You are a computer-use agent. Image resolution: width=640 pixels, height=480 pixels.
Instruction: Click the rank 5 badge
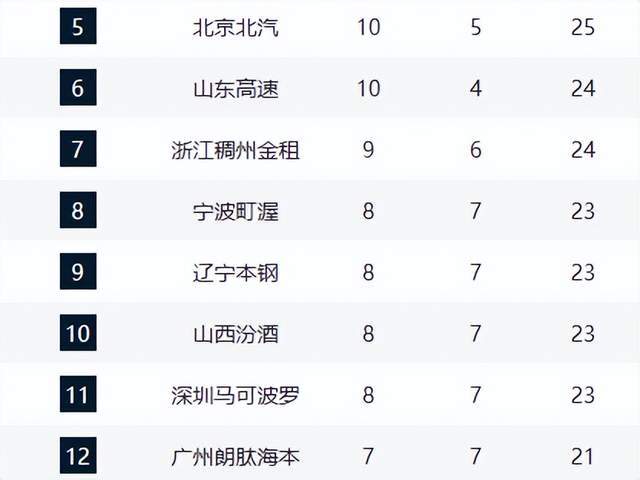tap(78, 26)
